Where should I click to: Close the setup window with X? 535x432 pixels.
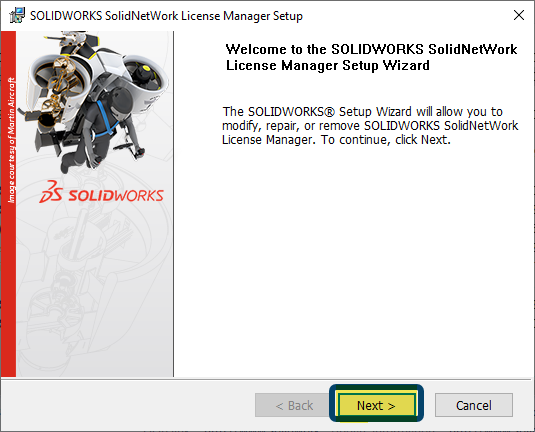[x=519, y=15]
